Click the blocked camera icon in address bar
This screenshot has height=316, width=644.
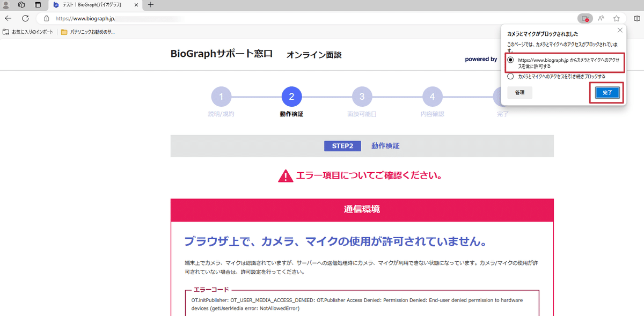point(585,18)
